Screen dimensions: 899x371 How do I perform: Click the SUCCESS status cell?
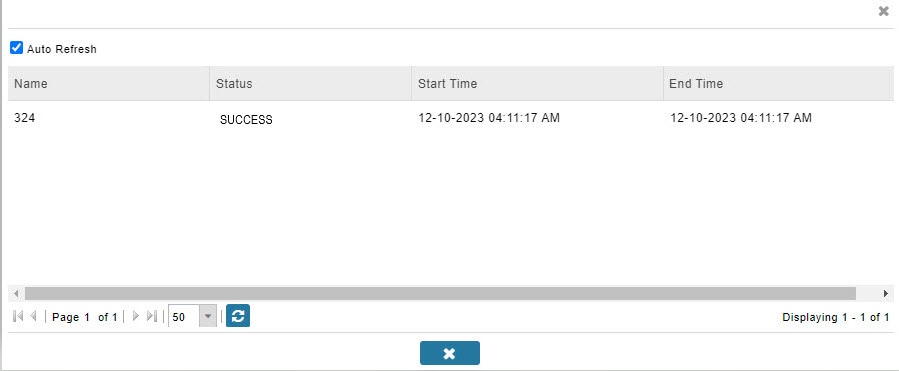[246, 120]
